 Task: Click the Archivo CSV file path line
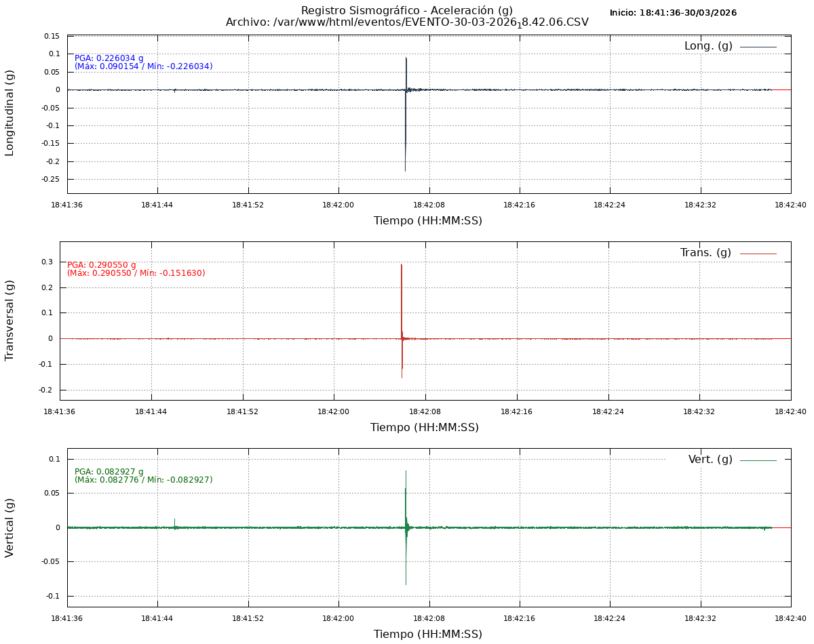pyautogui.click(x=407, y=22)
